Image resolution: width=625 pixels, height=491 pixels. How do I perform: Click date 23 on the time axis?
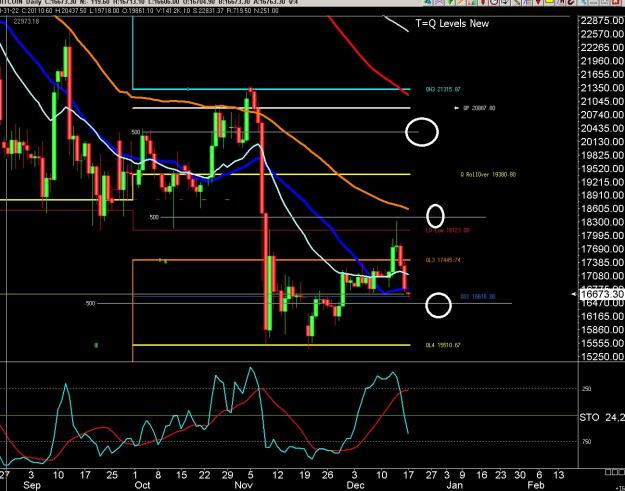[x=501, y=475]
